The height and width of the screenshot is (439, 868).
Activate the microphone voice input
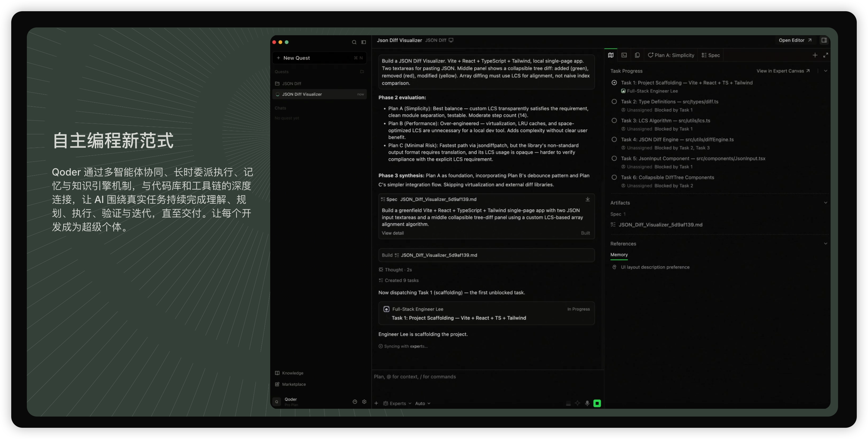click(x=587, y=403)
